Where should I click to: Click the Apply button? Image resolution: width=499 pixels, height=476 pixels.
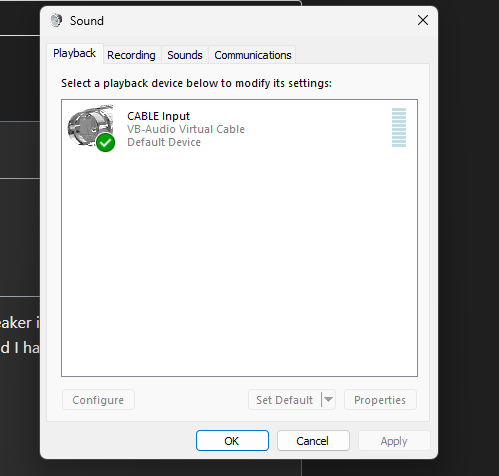(394, 441)
